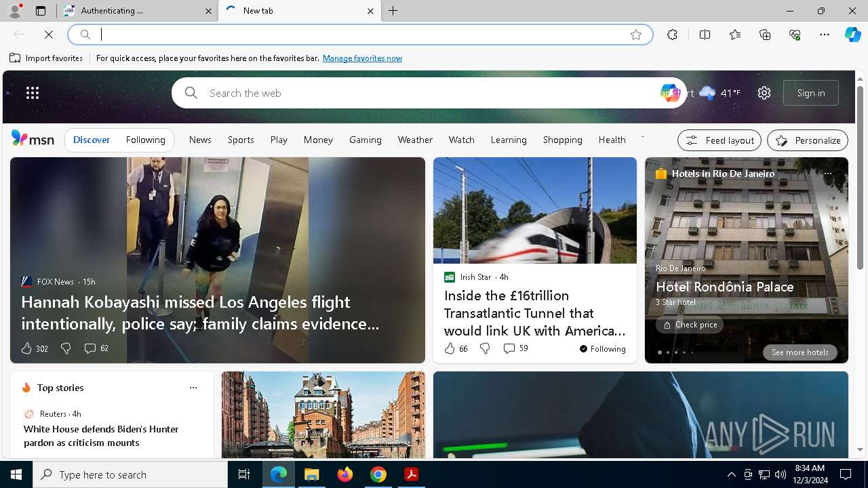Launch Google Chrome from the taskbar

[x=378, y=474]
